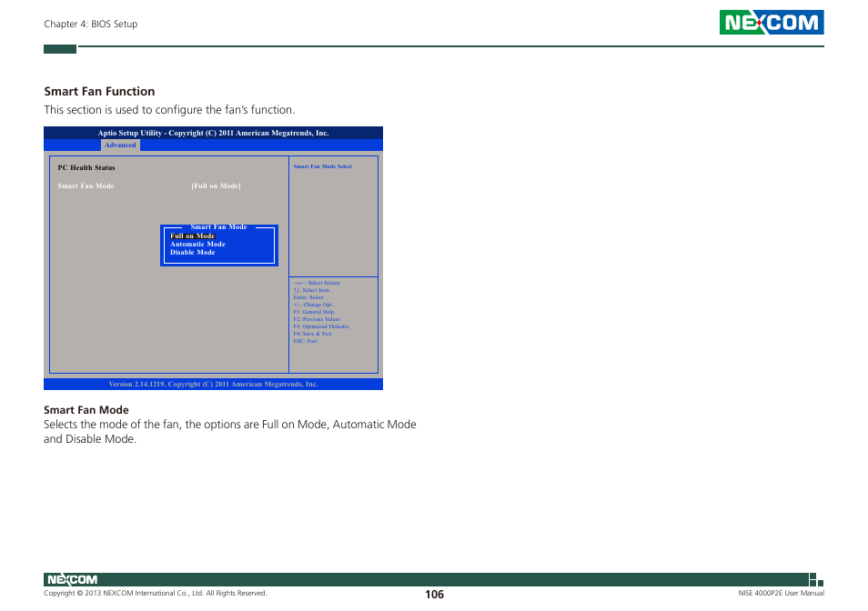Click the 'F4: Save & Exit' hint

[x=312, y=334]
